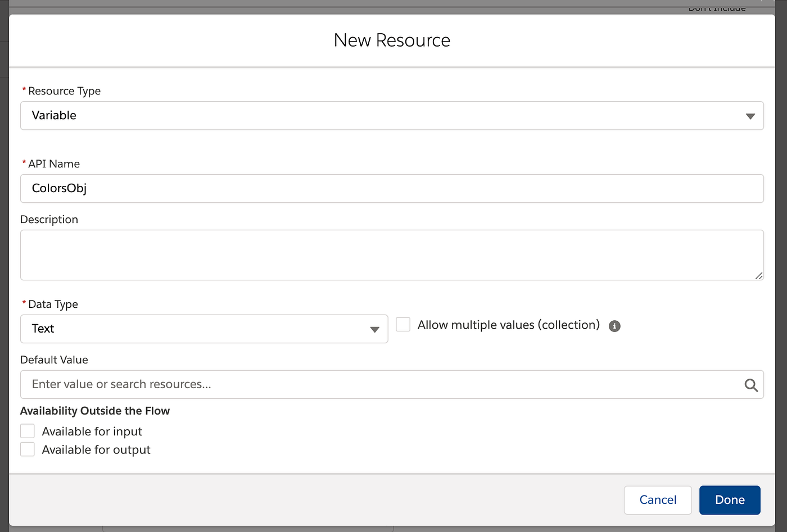Open the Data Type combo box showing Text
Viewport: 787px width, 532px height.
coord(204,329)
